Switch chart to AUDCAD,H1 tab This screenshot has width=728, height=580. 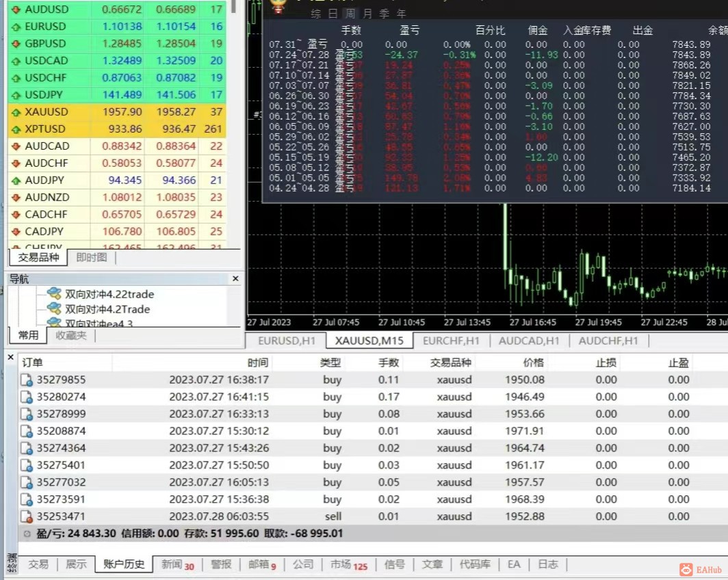tap(529, 341)
